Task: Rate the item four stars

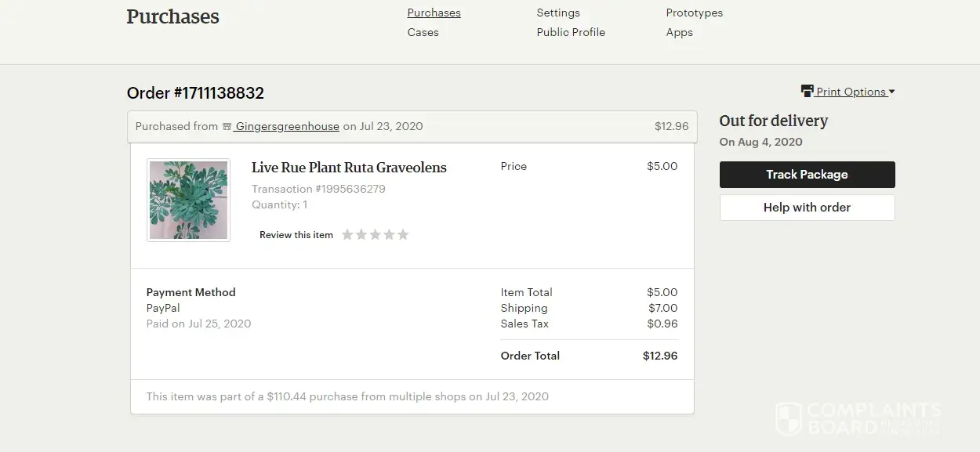Action: (x=389, y=234)
